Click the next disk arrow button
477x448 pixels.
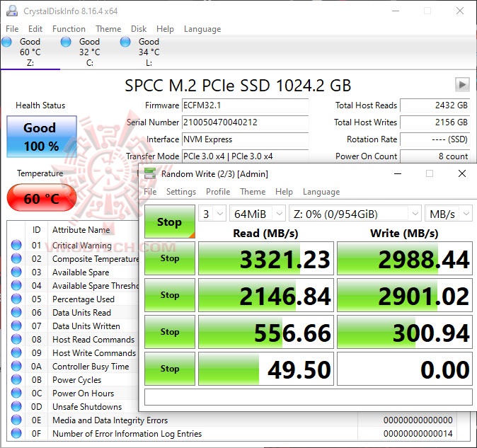(462, 84)
